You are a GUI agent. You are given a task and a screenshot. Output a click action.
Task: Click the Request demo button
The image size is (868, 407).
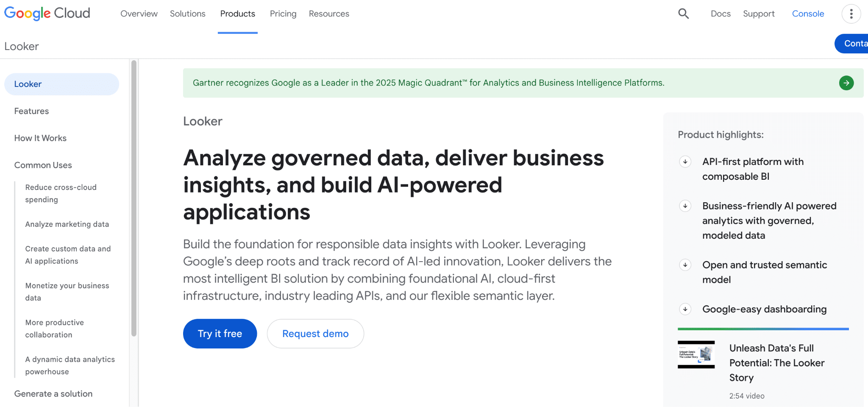315,334
